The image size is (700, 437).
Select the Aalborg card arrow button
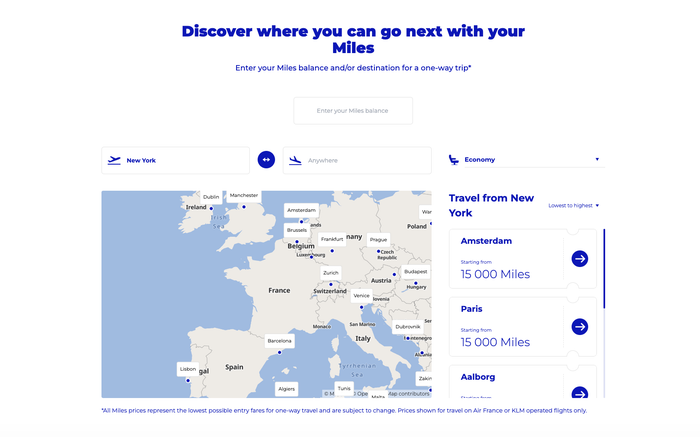click(x=579, y=392)
